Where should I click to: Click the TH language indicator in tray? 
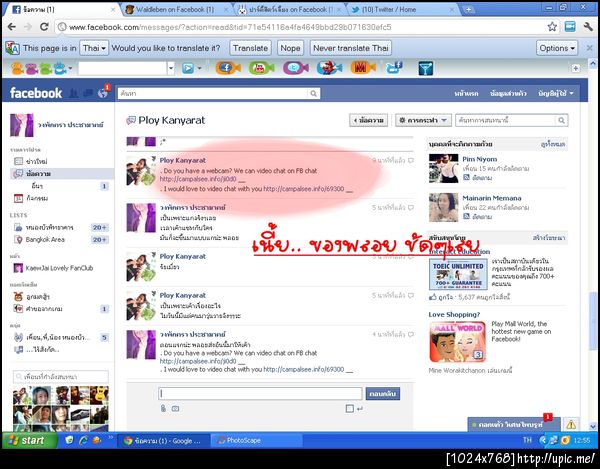tap(527, 440)
